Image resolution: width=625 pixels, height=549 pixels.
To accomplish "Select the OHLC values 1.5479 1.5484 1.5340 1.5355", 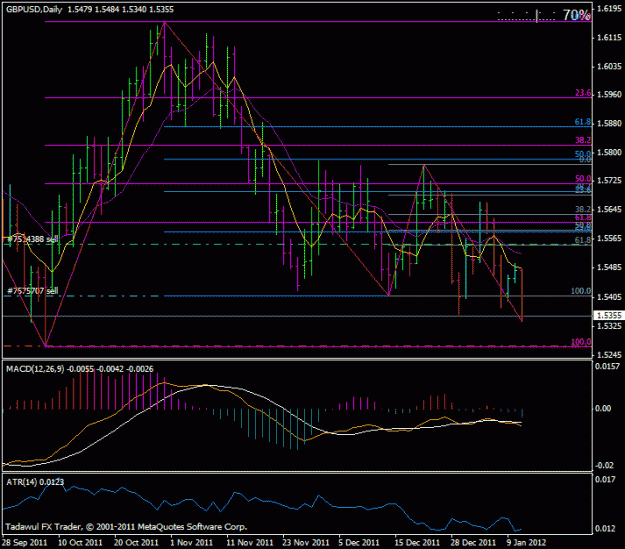I will [x=120, y=9].
